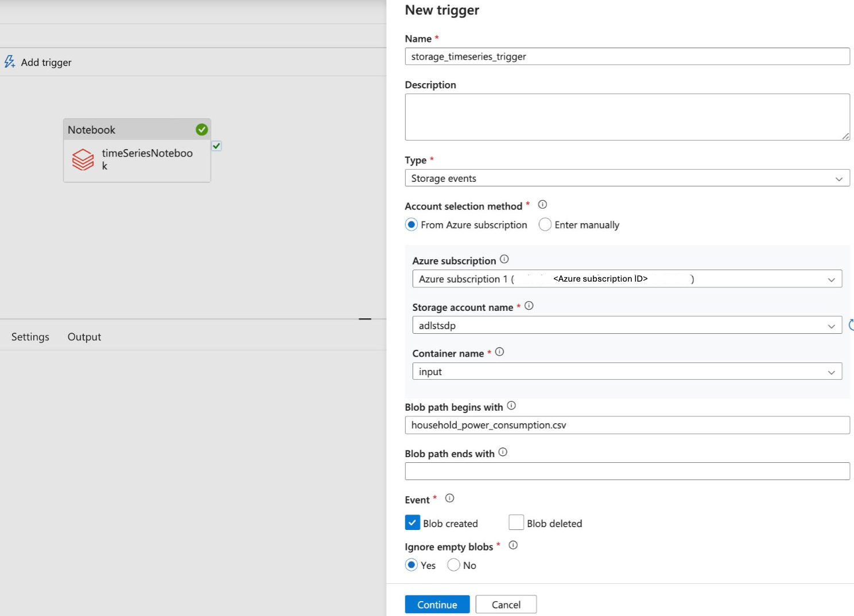Click the Databricks notebook activity icon
Viewport: 854px width, 616px height.
(x=83, y=159)
